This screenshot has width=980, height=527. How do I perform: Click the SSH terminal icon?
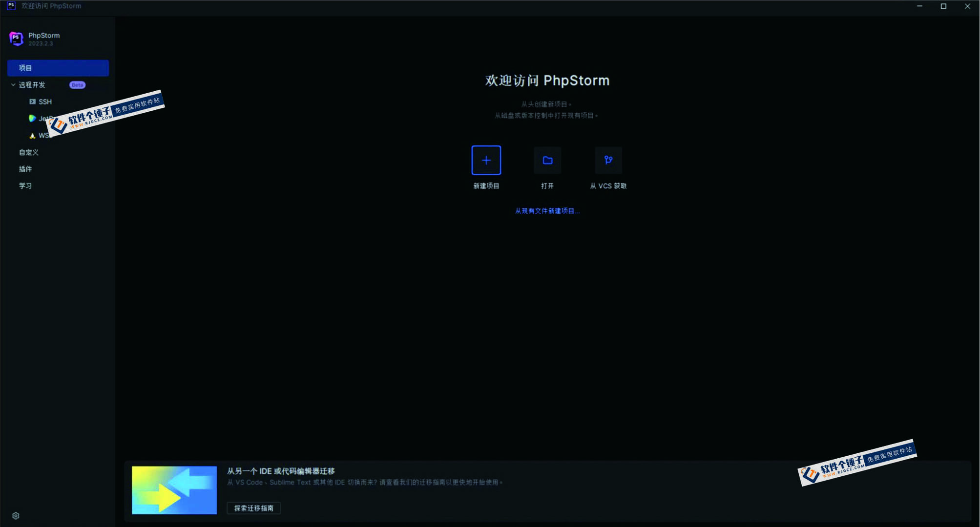(x=32, y=101)
